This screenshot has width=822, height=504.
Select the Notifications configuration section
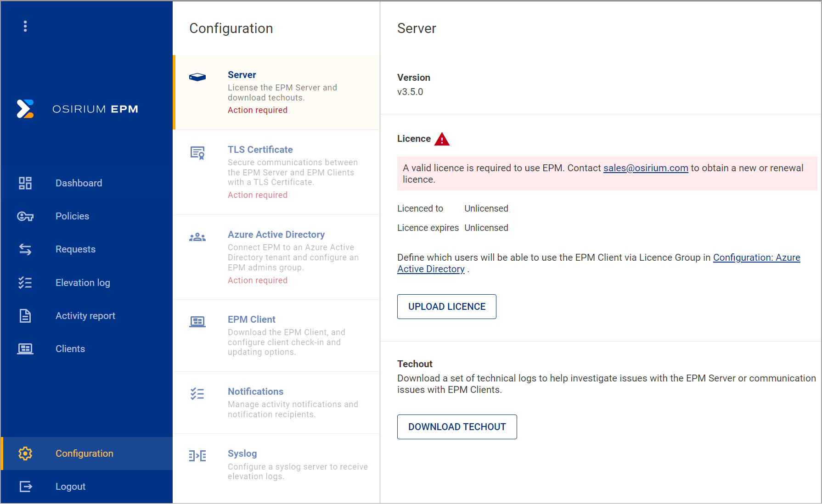tap(276, 403)
